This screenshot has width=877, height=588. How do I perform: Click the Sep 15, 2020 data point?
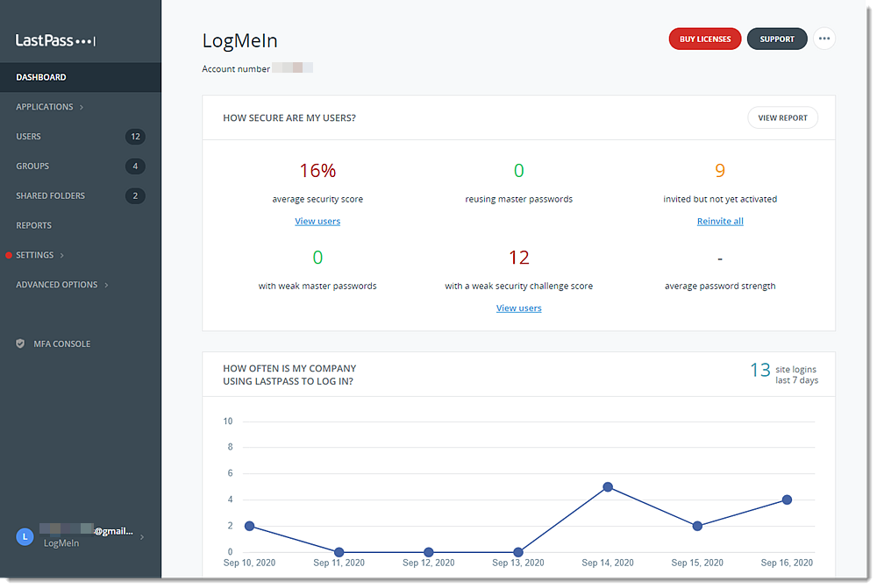[x=697, y=526]
